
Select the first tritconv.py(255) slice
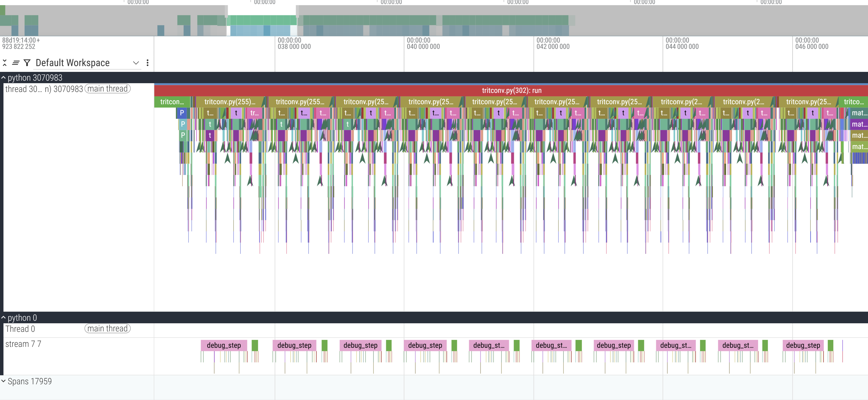230,102
